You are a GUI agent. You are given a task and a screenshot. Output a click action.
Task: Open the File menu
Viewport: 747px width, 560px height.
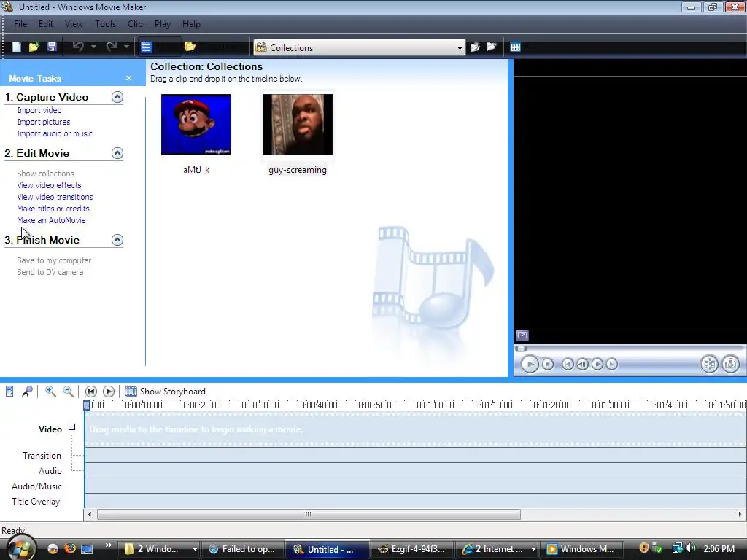point(20,24)
